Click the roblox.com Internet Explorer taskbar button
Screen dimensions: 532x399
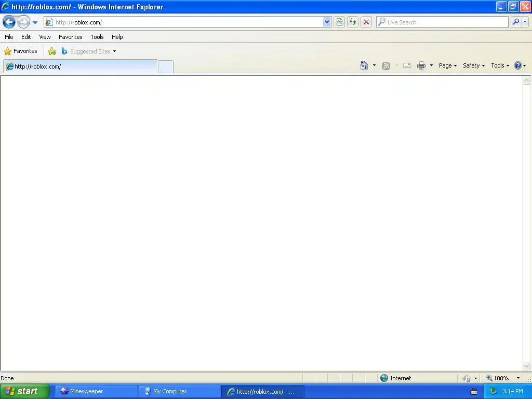coord(262,391)
